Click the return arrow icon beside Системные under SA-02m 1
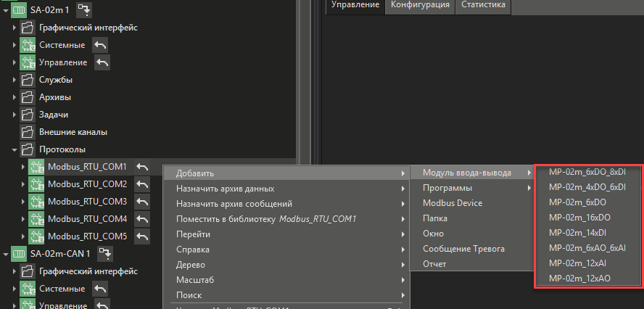 (x=100, y=45)
